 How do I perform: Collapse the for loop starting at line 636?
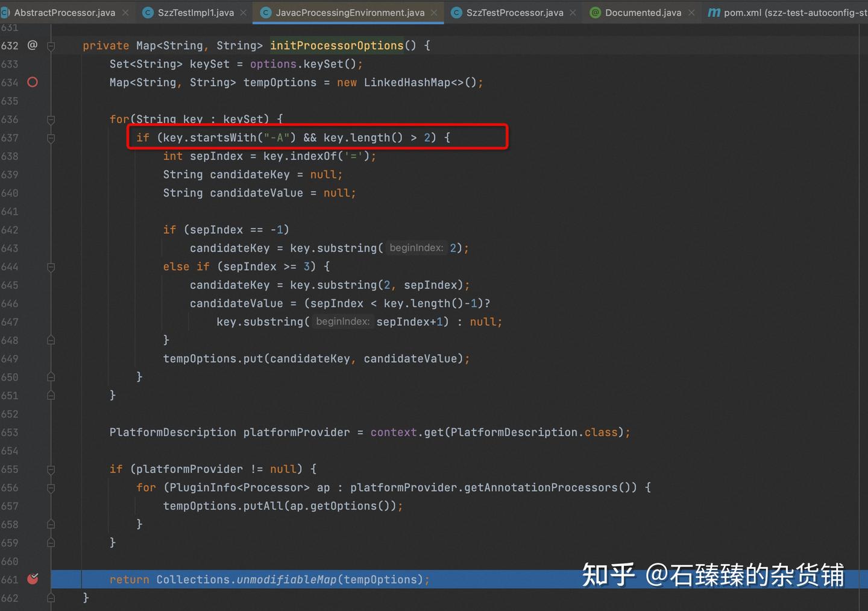pyautogui.click(x=51, y=119)
